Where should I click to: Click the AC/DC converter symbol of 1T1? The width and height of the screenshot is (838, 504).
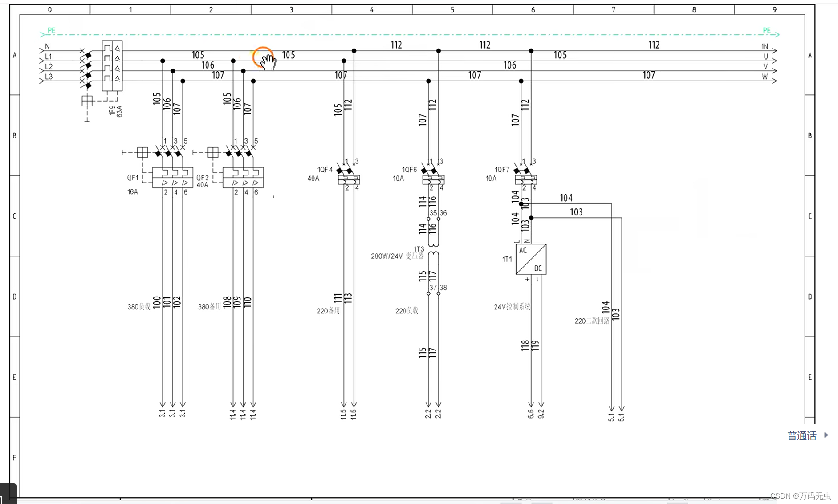click(x=531, y=259)
